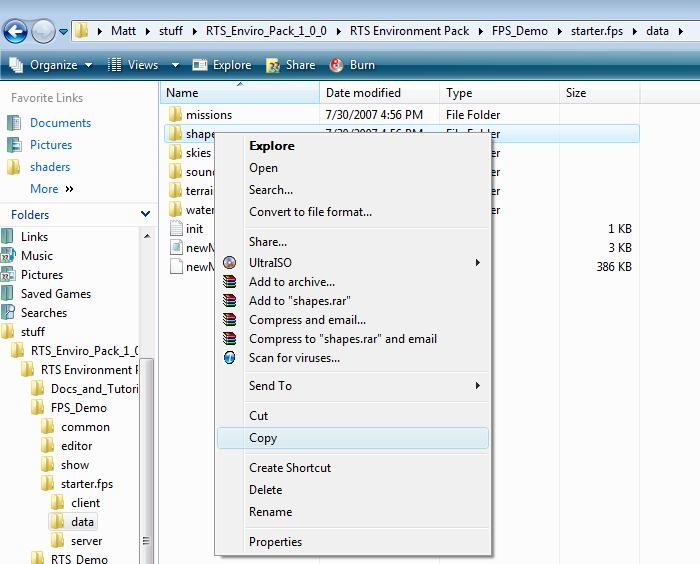Open the shaders favorite link

[50, 167]
